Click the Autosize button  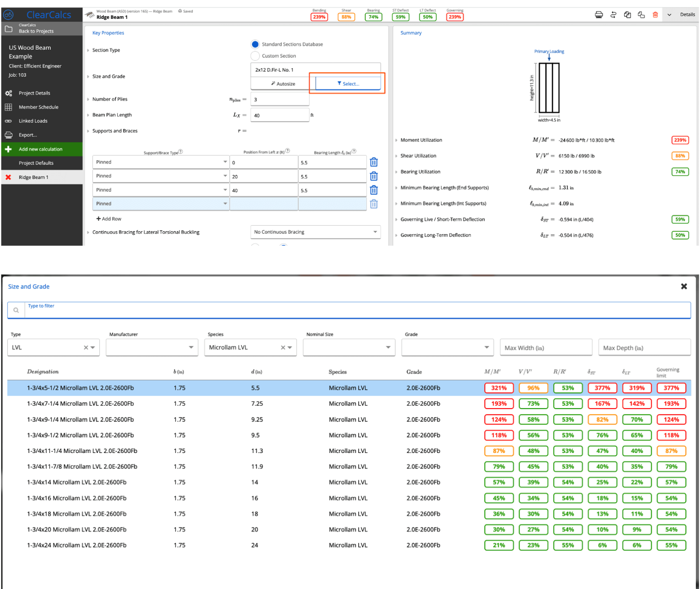283,84
